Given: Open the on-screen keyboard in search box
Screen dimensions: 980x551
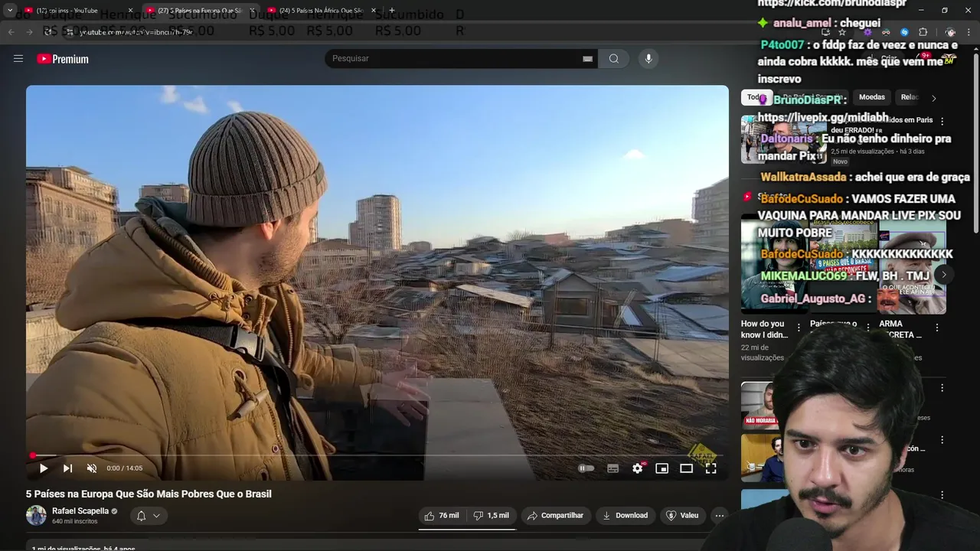Looking at the screenshot, I should (588, 59).
